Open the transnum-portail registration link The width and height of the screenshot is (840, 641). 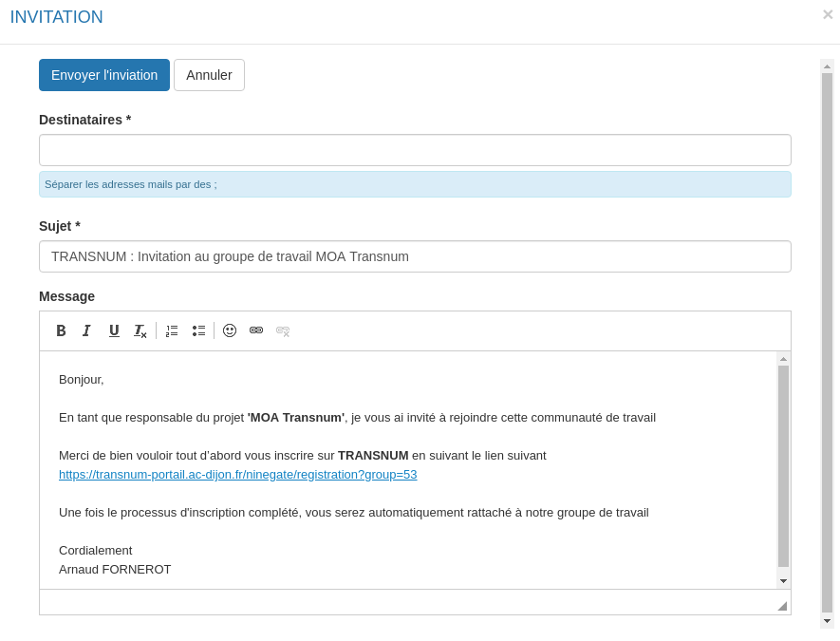[237, 475]
